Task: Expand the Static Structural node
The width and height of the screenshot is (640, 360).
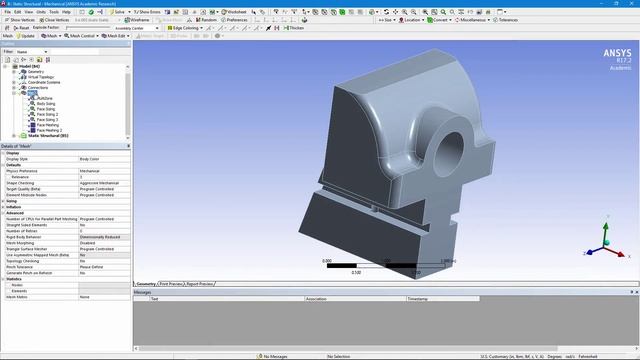Action: tap(14, 136)
